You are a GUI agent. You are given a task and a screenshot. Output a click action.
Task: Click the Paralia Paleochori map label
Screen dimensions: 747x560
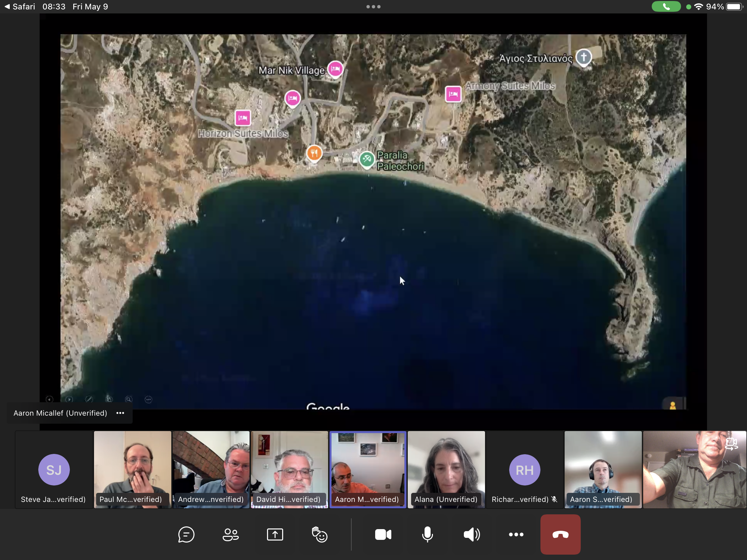click(x=400, y=161)
